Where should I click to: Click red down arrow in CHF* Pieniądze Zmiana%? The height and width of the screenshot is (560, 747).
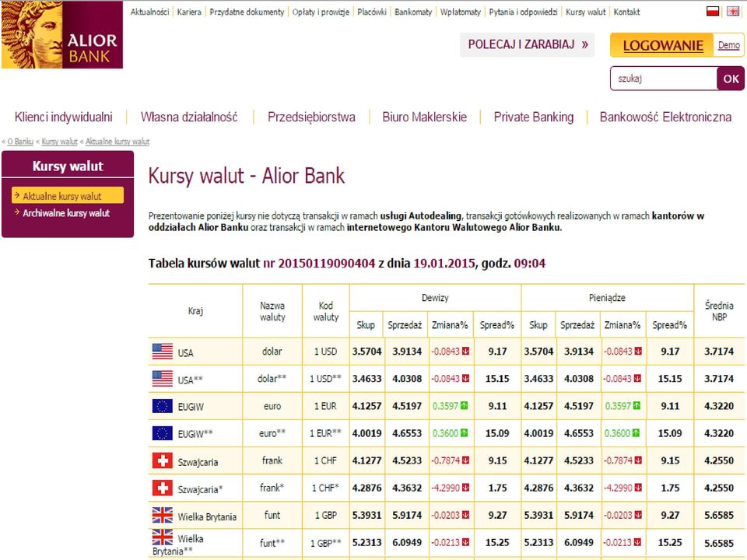coord(638,488)
